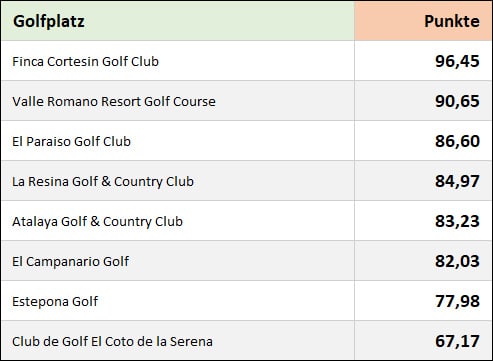Click the score 86,60

coord(457,141)
